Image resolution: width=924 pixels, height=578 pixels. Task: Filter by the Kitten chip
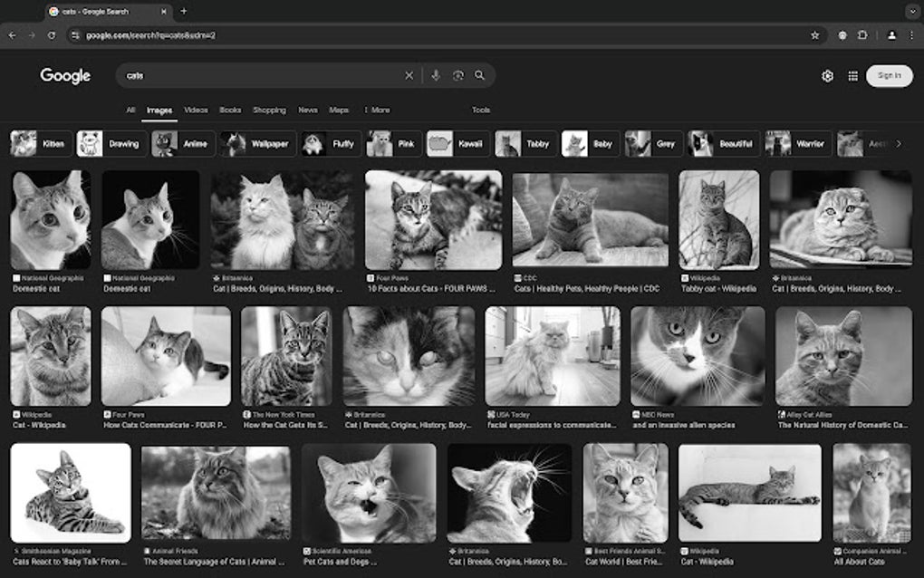(x=41, y=144)
